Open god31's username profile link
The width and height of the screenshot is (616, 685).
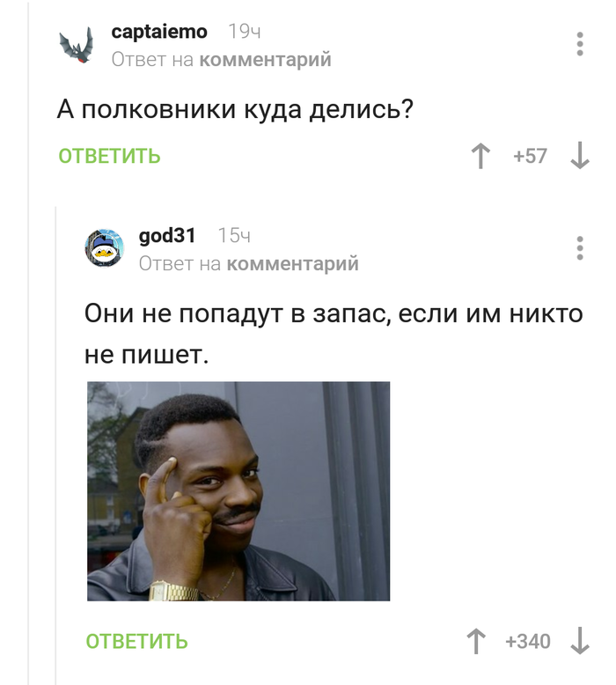click(x=167, y=236)
